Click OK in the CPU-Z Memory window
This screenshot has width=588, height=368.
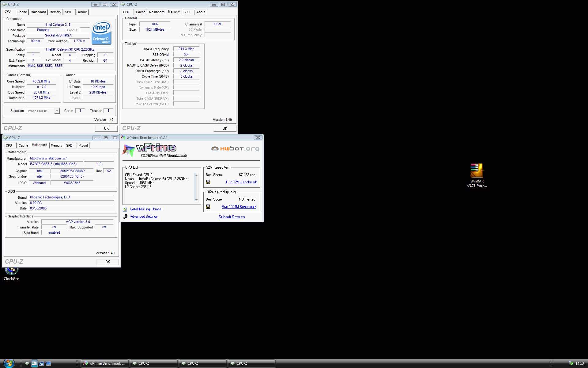[225, 128]
